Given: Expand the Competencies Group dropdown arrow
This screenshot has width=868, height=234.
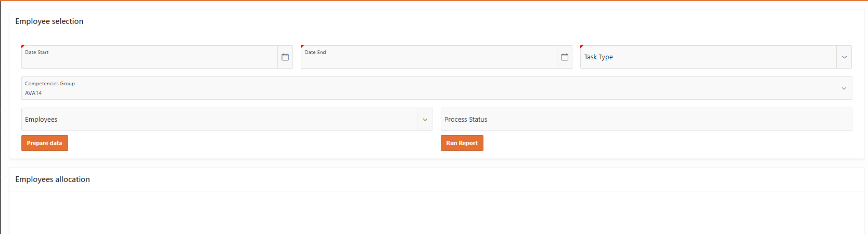Looking at the screenshot, I should pyautogui.click(x=844, y=88).
